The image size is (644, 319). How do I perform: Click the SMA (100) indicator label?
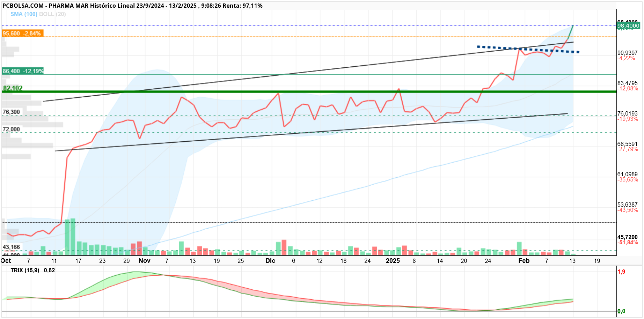[x=24, y=14]
